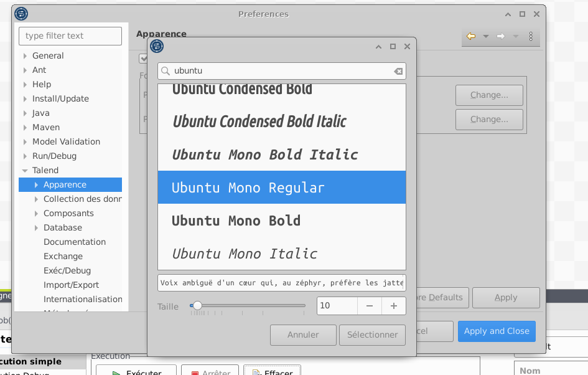This screenshot has width=588, height=375.
Task: Click the Restore Defaults button
Action: tap(442, 298)
